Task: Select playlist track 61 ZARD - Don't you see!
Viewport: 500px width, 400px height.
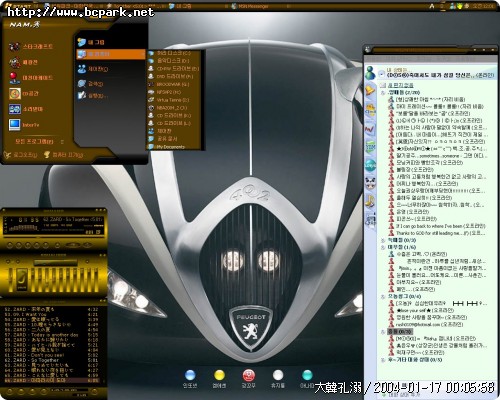Action: [x=52, y=355]
